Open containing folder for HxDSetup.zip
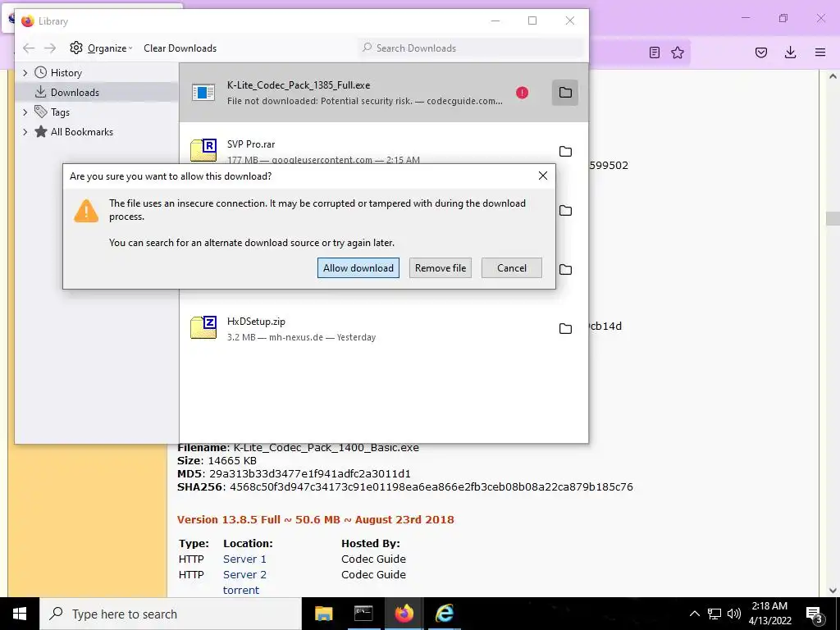This screenshot has width=840, height=630. pos(565,328)
